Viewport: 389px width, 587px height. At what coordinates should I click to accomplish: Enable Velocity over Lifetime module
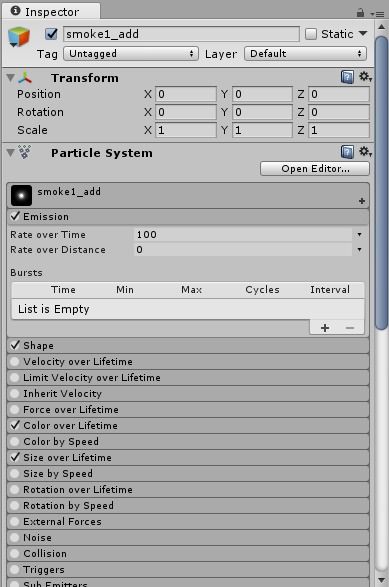point(15,362)
